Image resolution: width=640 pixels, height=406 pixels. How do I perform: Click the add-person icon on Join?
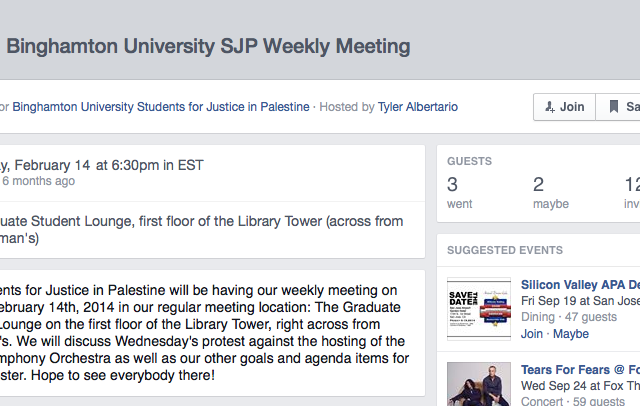550,107
